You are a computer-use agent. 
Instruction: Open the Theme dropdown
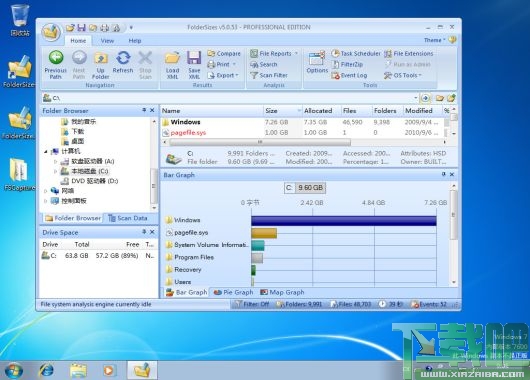pos(435,40)
